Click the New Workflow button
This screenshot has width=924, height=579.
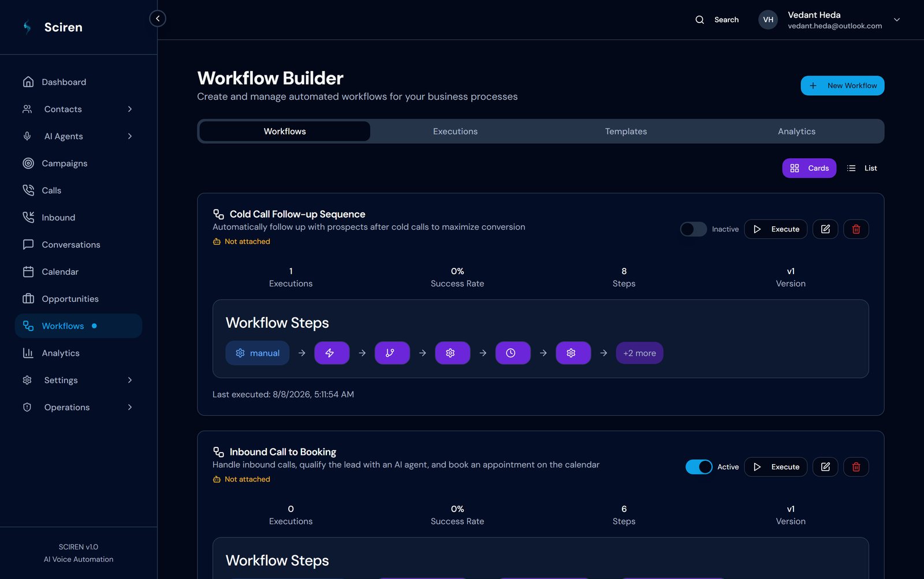pos(843,85)
